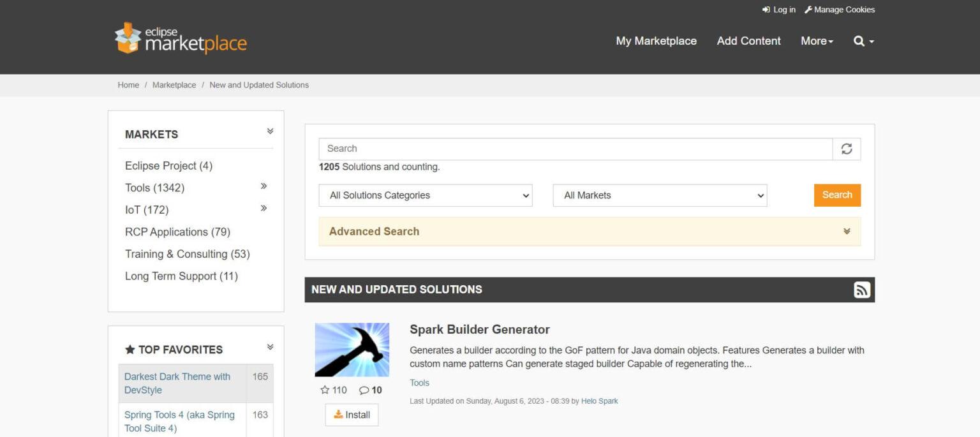The image size is (980, 437).
Task: Click the star favorites icon for Spark Builder
Action: point(325,390)
